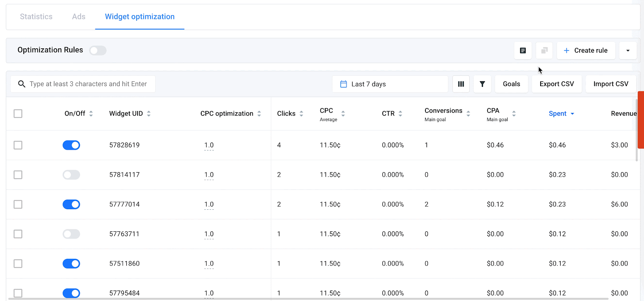Turn off widget 57828619
644x301 pixels.
pyautogui.click(x=71, y=145)
